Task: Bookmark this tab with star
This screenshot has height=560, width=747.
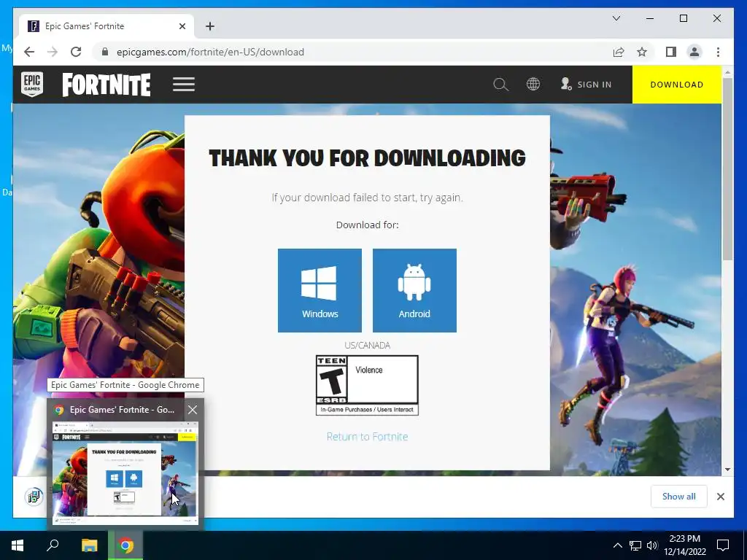Action: point(642,52)
